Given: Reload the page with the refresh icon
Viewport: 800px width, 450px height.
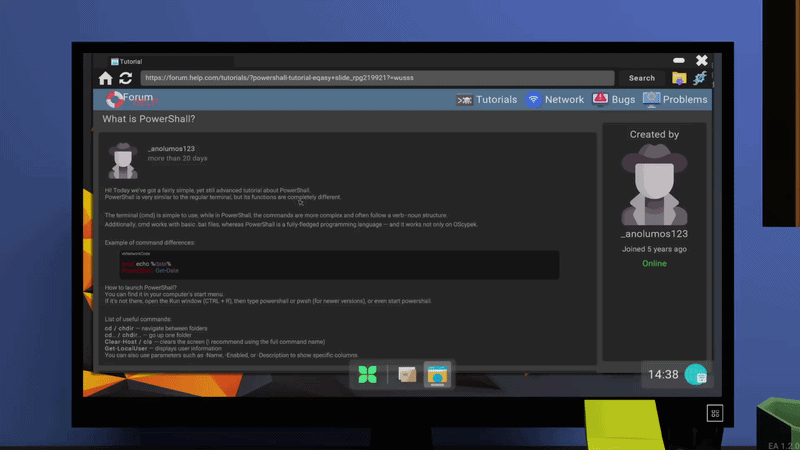Looking at the screenshot, I should point(126,78).
